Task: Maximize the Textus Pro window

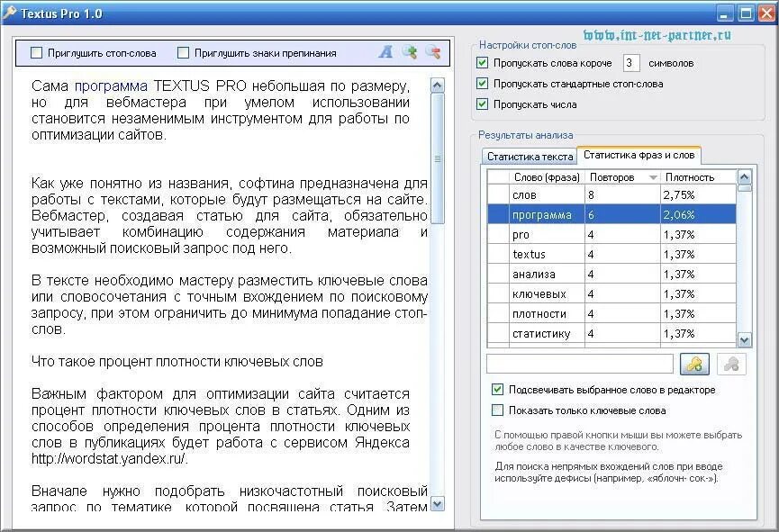Action: 746,14
